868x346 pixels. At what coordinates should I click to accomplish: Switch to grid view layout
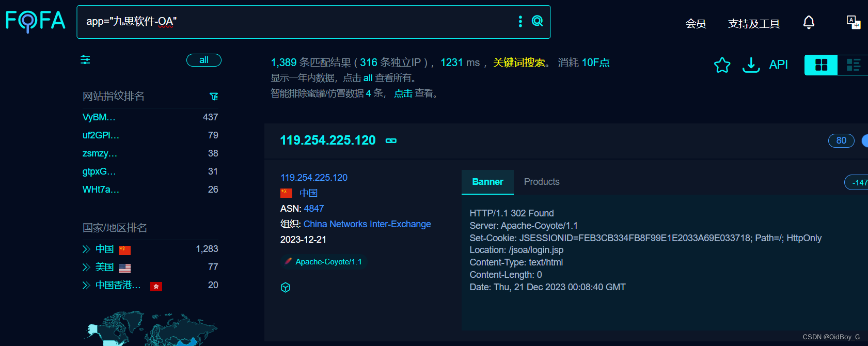pyautogui.click(x=821, y=65)
